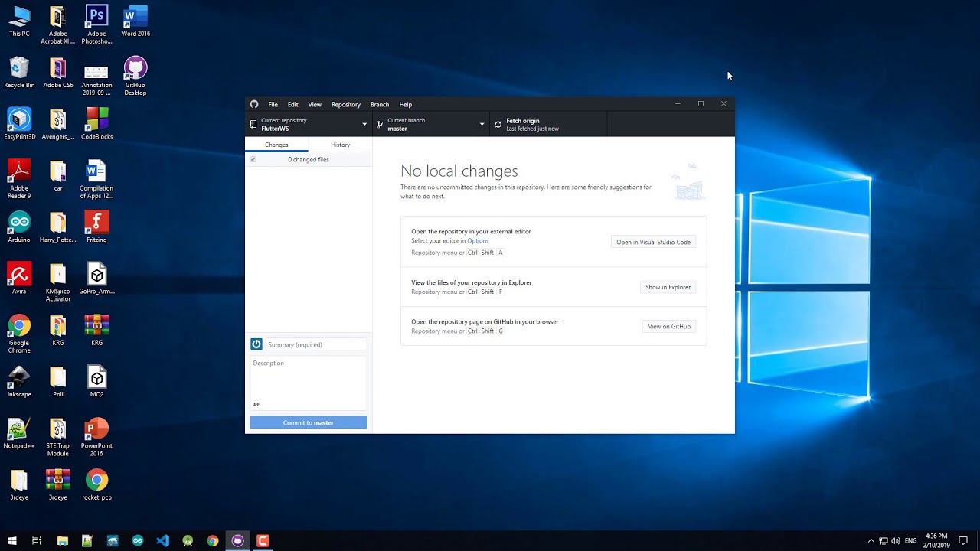Click the Fetch origin sync button
The width and height of the screenshot is (980, 551).
point(548,124)
